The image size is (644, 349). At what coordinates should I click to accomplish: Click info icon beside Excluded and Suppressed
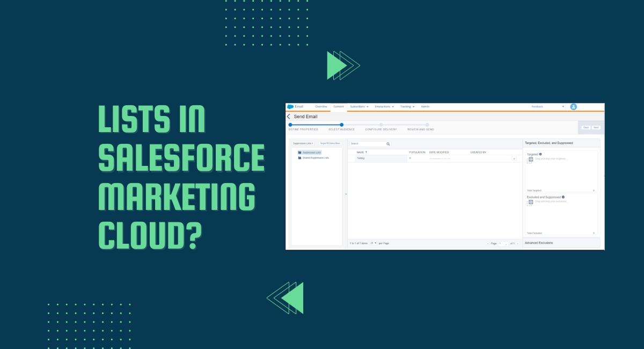[563, 197]
